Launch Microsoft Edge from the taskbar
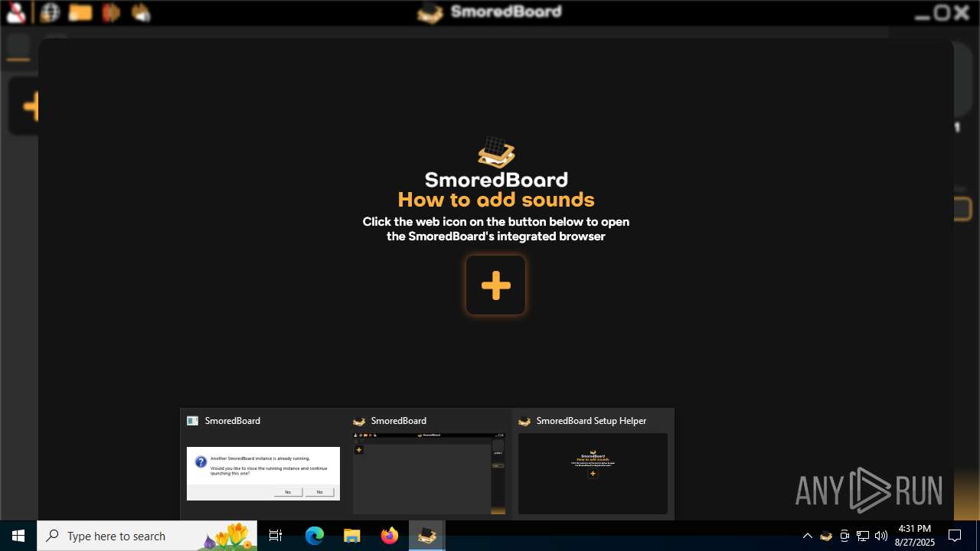 pyautogui.click(x=315, y=536)
